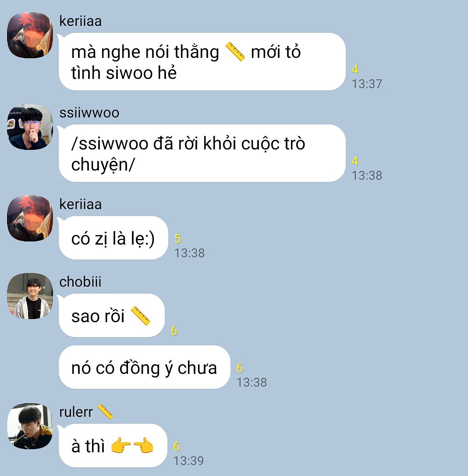Open chobiii's profile photo

pos(30,296)
